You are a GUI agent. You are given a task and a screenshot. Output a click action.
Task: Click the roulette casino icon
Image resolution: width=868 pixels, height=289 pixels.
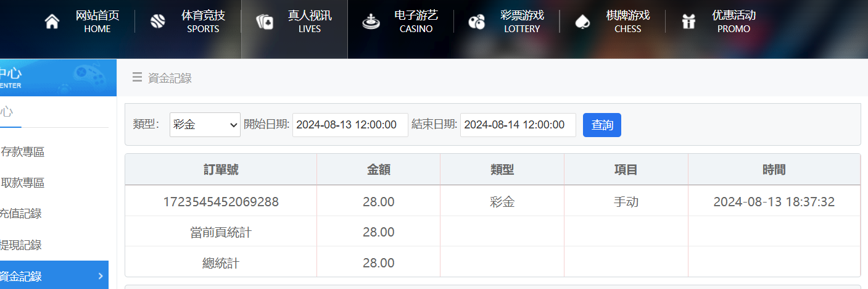click(371, 22)
